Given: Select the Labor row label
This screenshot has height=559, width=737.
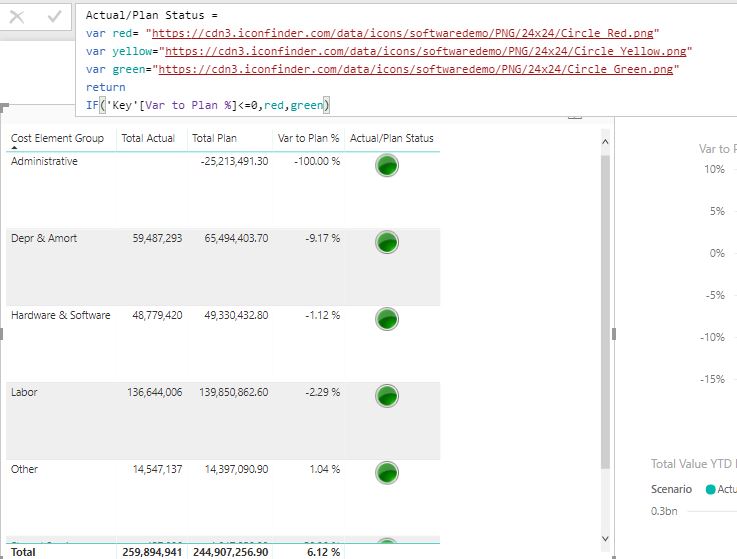Looking at the screenshot, I should (24, 392).
